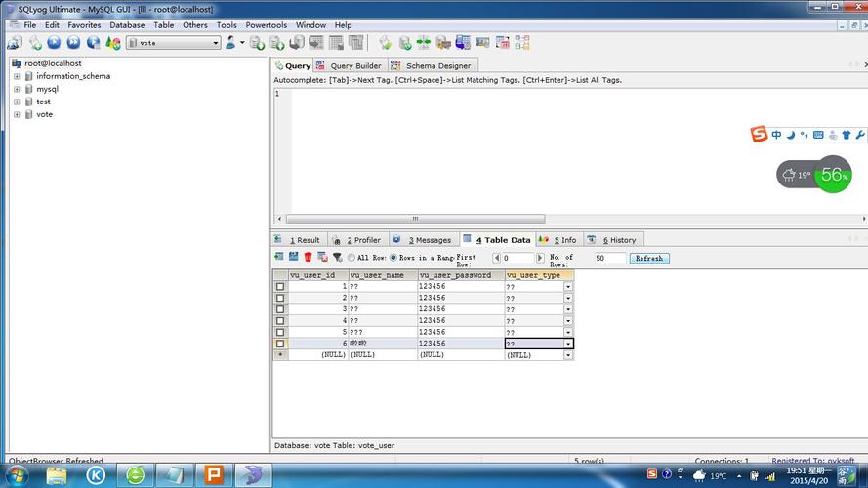Select the All Rows radio button
Image resolution: width=868 pixels, height=488 pixels.
pyautogui.click(x=351, y=258)
